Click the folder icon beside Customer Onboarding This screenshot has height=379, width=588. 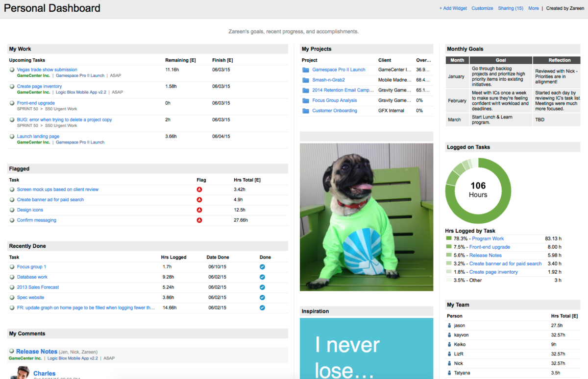(x=306, y=110)
